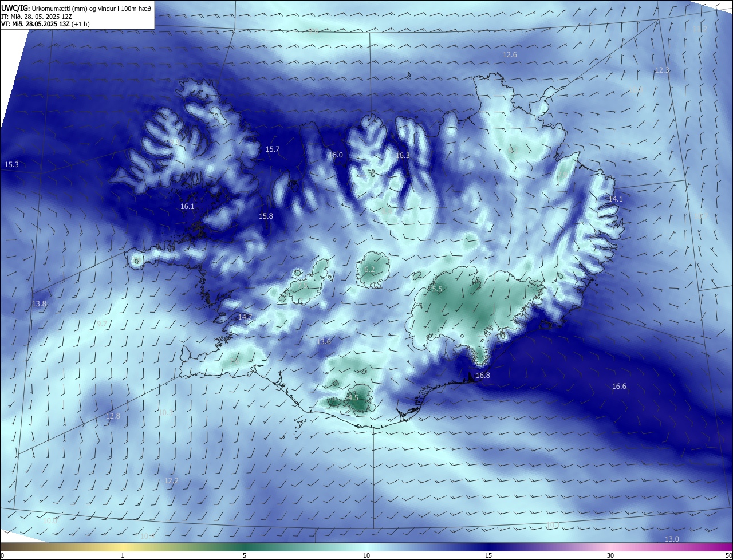Click the '30' tick on the colour scale
Image resolution: width=733 pixels, height=560 pixels.
(610, 555)
